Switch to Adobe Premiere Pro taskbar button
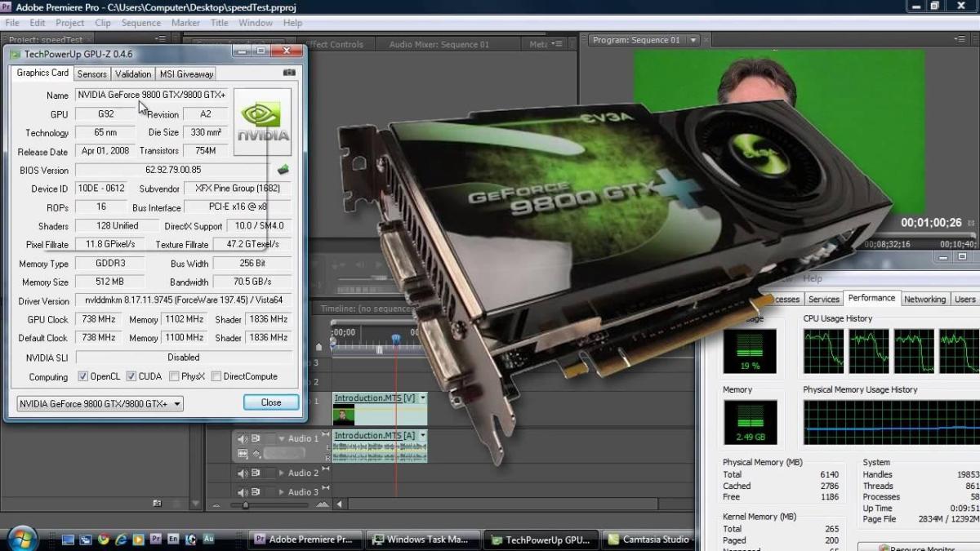This screenshot has height=551, width=980. [x=304, y=540]
